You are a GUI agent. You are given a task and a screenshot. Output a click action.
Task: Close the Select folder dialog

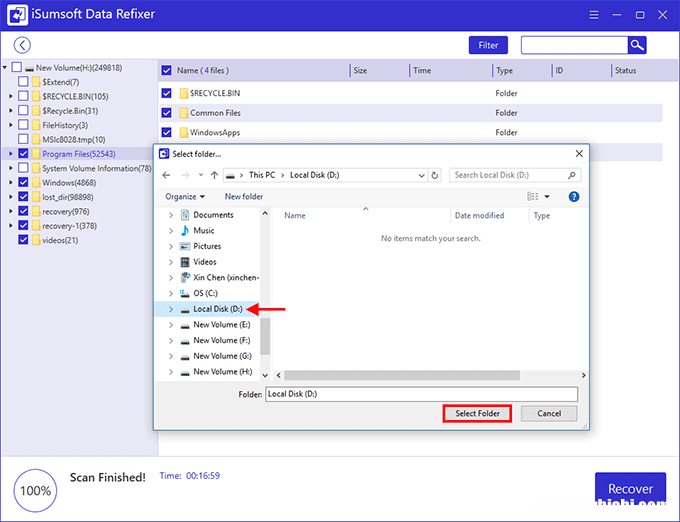[x=579, y=154]
